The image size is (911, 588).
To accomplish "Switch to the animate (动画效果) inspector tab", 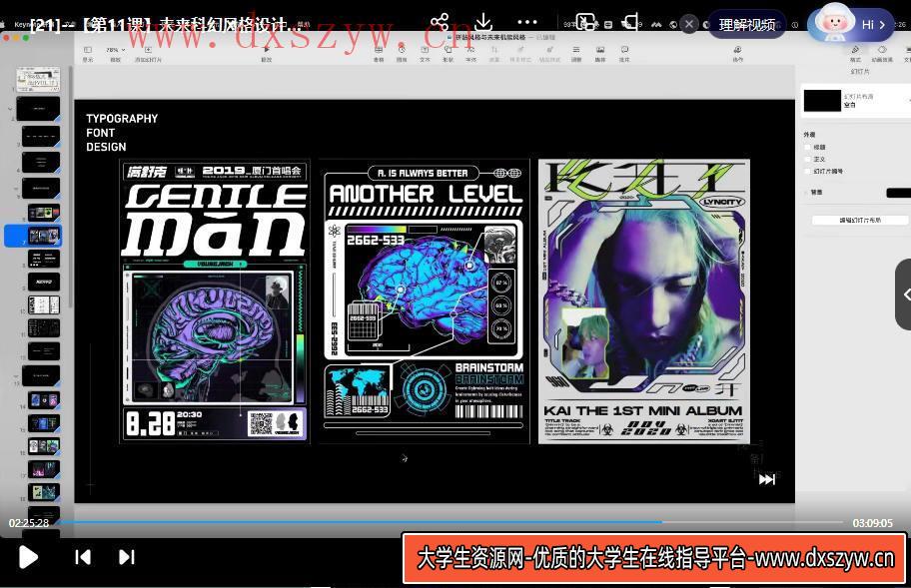I will tap(882, 53).
